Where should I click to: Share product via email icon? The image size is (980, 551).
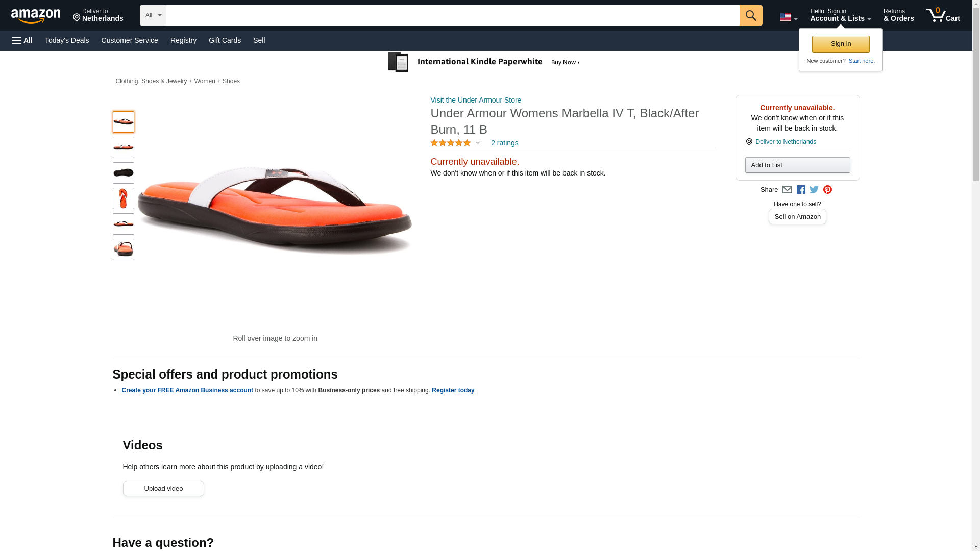coord(787,190)
